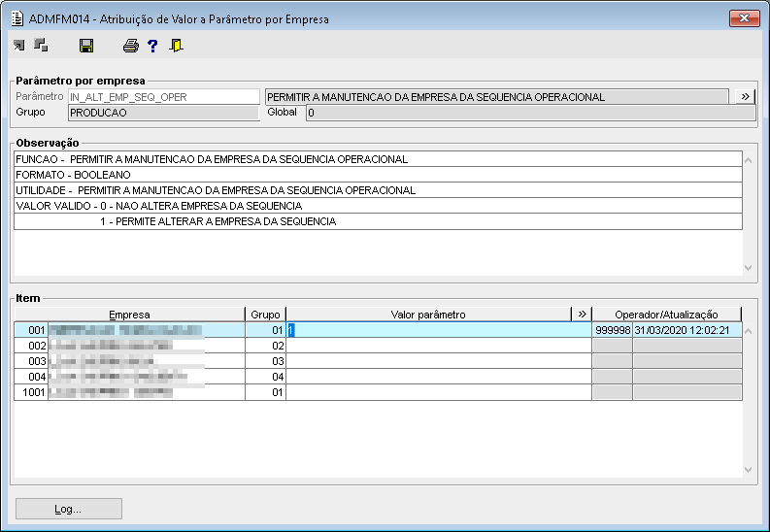Image resolution: width=770 pixels, height=532 pixels.
Task: Select the Empresa column header
Action: [x=130, y=315]
